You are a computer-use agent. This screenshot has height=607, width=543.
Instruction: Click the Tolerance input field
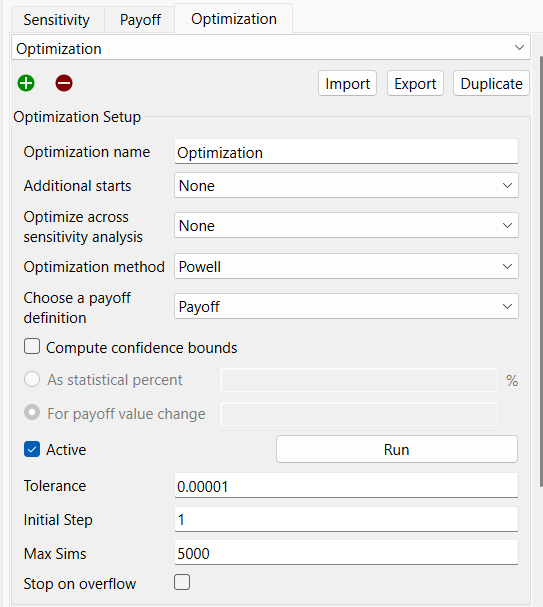[x=346, y=485]
